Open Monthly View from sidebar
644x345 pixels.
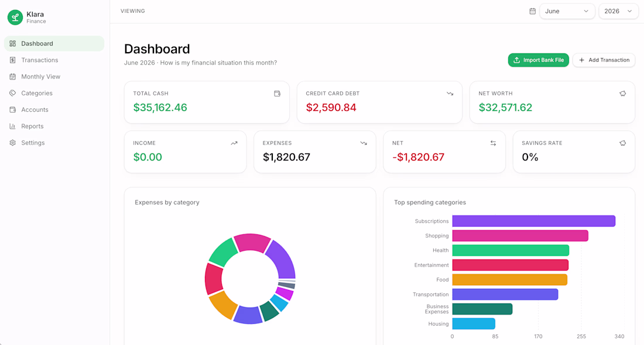(54, 76)
